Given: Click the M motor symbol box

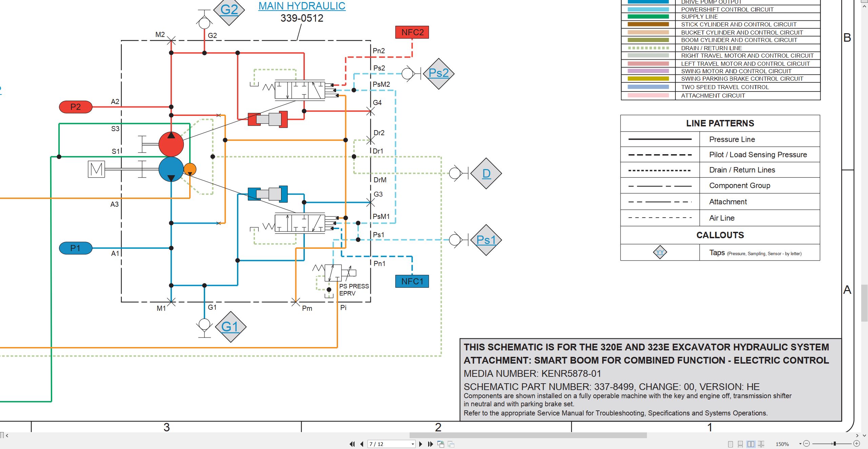Looking at the screenshot, I should (x=96, y=169).
